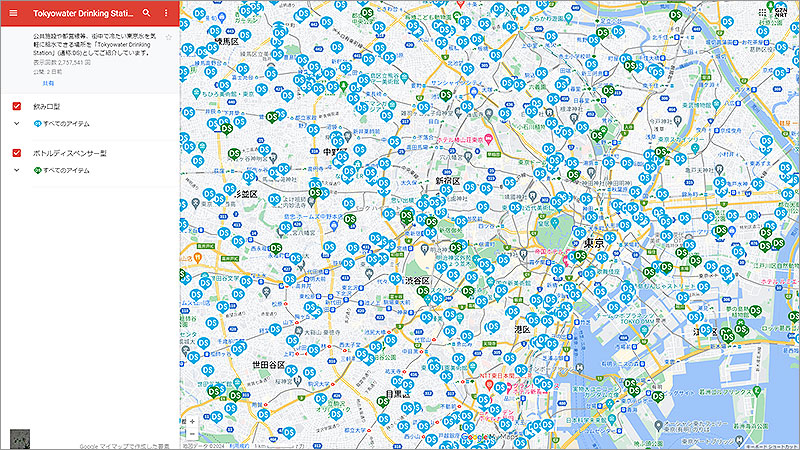This screenshot has width=800, height=450.
Task: Click the search magnifier icon
Action: coord(146,14)
